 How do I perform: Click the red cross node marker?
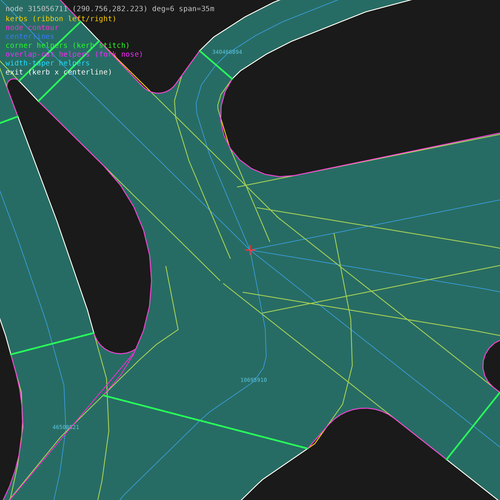(x=250, y=250)
